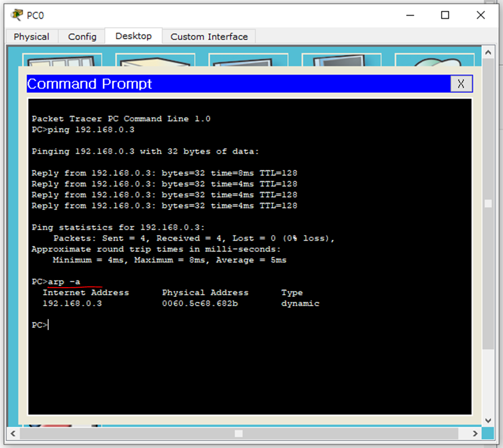Click the horizontal scrollbar left arrow
The image size is (503, 448).
coord(13,433)
